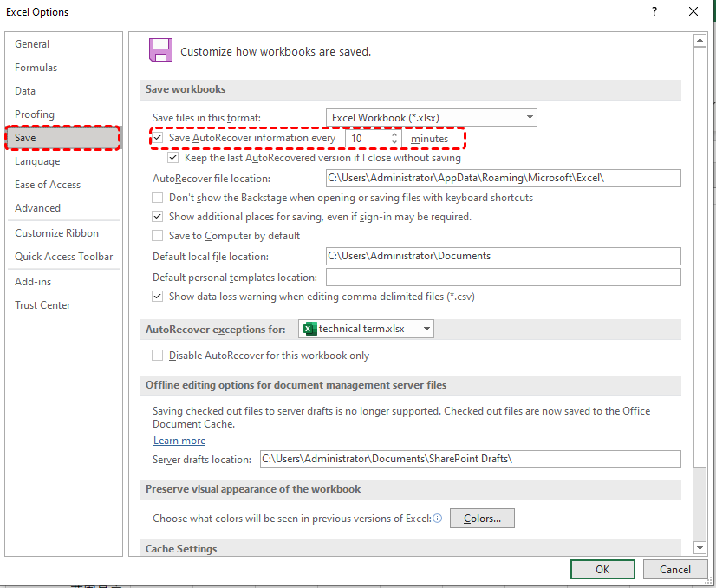Increase AutoRecover minutes with up arrow
The height and width of the screenshot is (588, 716).
394,134
